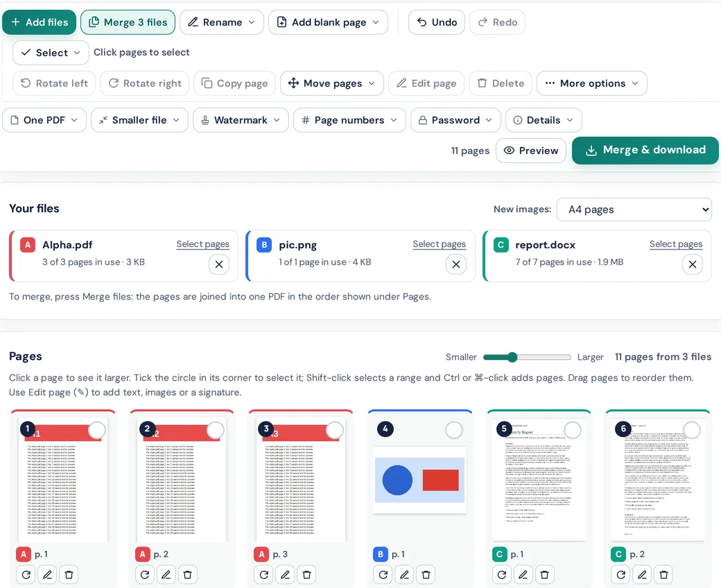Remove Alpha.pdf page 3 with trash icon
The width and height of the screenshot is (721, 588).
306,574
